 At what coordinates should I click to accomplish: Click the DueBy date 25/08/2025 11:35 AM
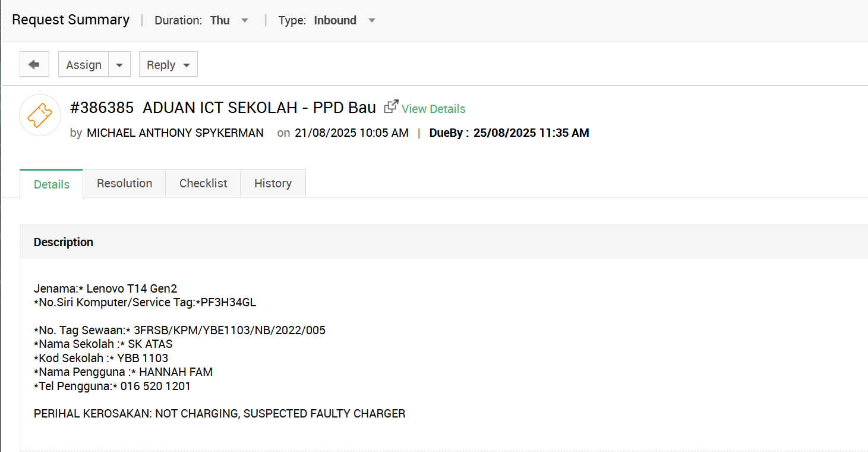[x=531, y=133]
